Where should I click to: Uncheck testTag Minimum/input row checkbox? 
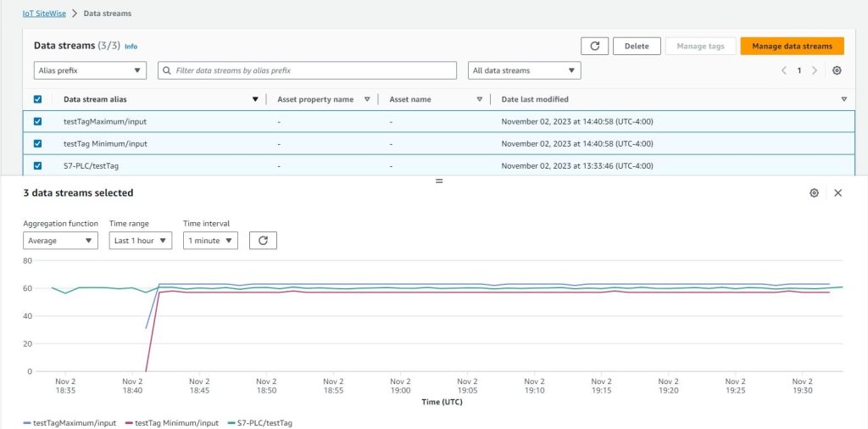37,143
